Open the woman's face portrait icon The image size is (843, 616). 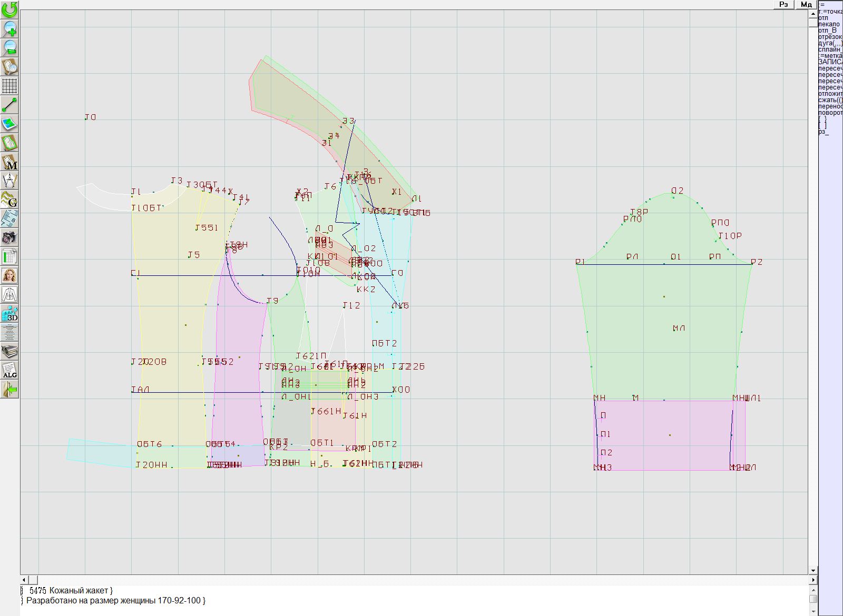point(9,275)
